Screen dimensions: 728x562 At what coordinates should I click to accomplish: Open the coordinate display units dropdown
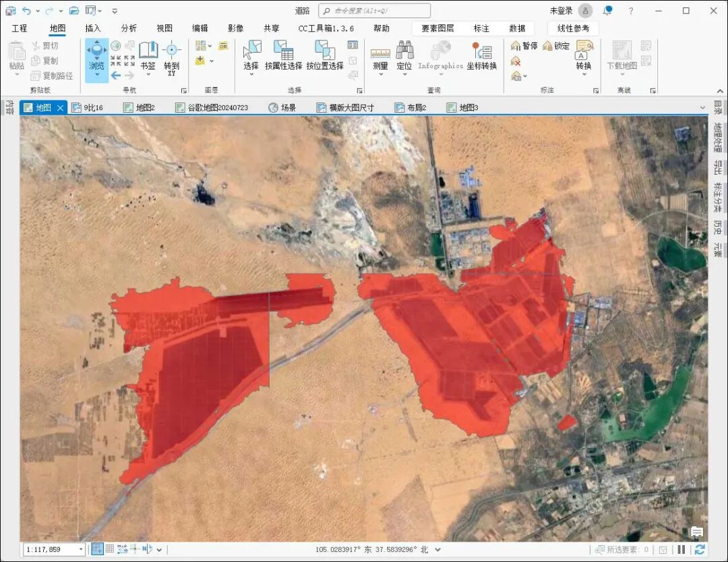click(x=437, y=549)
